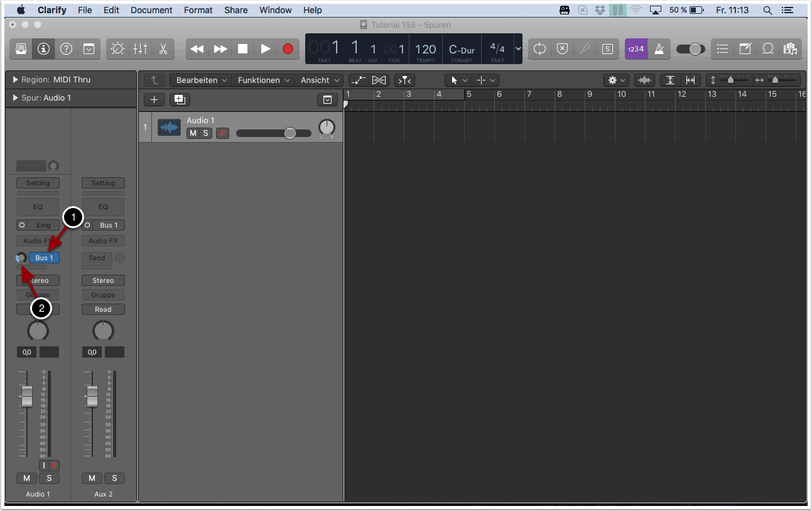Expand the Region: MIDI Thru disclosure triangle

point(15,80)
